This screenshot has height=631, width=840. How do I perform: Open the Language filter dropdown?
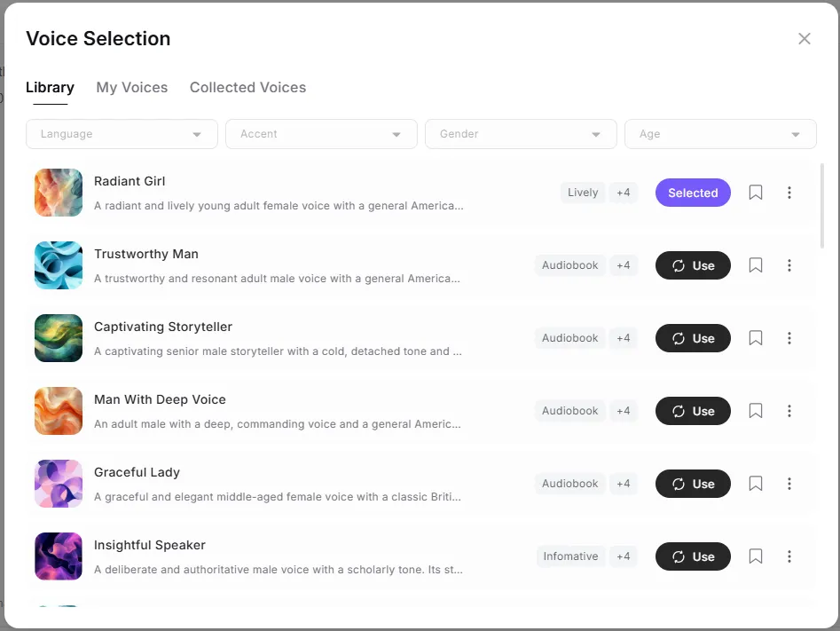(121, 133)
